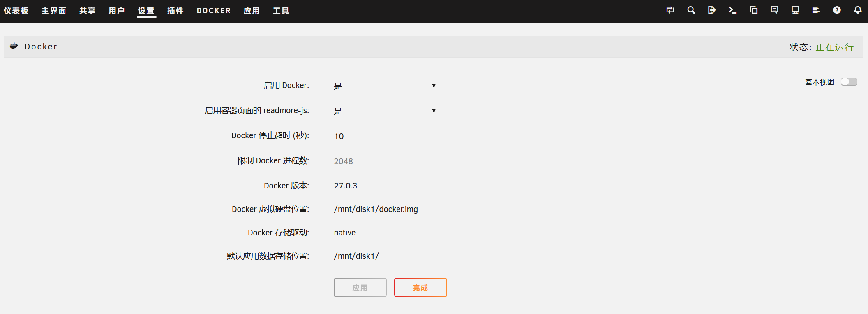Switch to the DOCKER menu
Screen dimensions: 868x314
pyautogui.click(x=214, y=11)
